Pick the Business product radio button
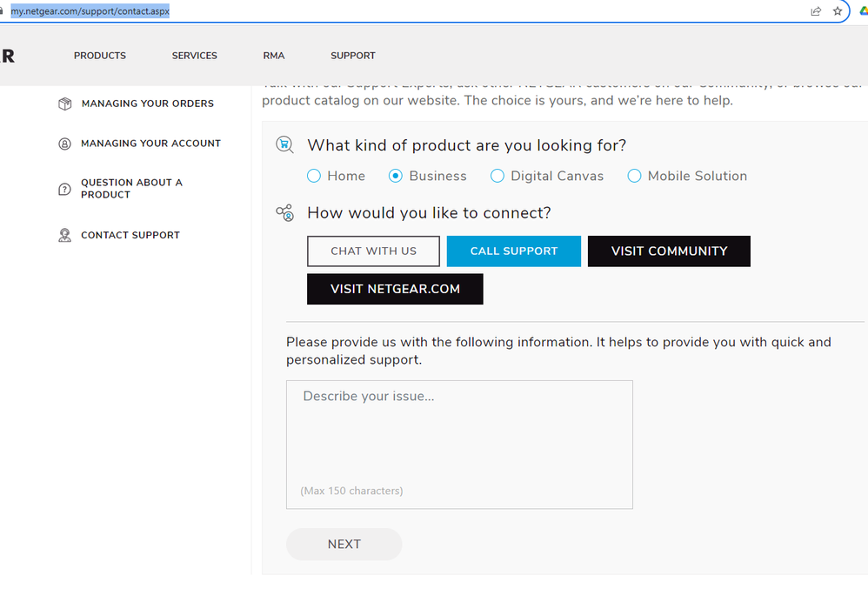868x616 pixels. point(396,176)
